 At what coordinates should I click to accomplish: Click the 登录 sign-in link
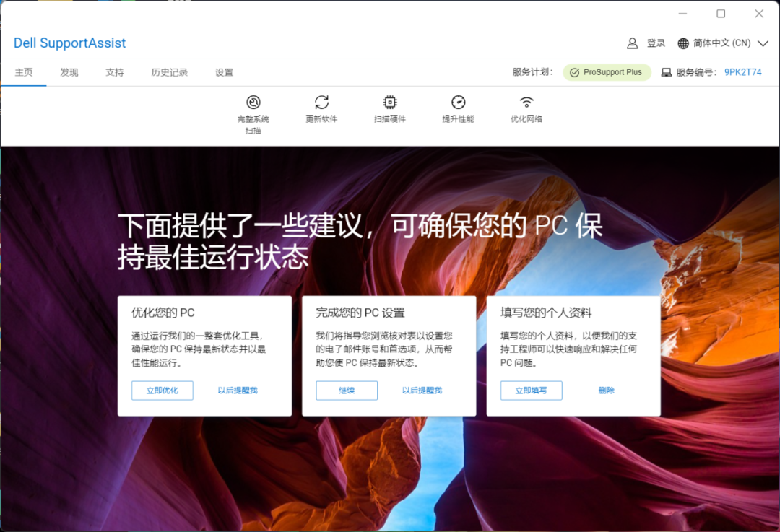656,43
